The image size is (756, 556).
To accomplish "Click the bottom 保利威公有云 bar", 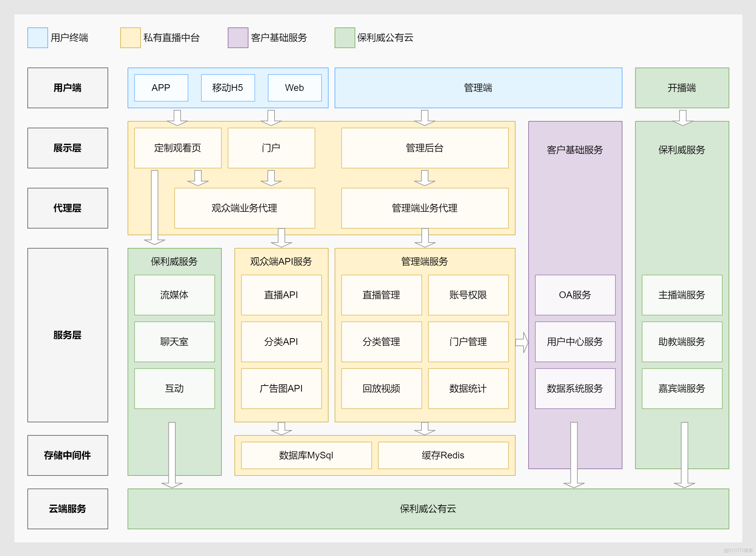I will pyautogui.click(x=428, y=509).
